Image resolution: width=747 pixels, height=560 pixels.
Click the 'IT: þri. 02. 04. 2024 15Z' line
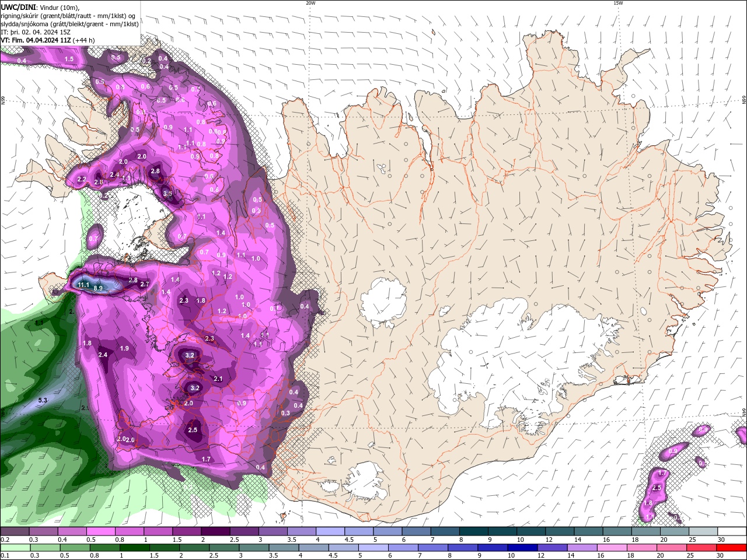36,32
